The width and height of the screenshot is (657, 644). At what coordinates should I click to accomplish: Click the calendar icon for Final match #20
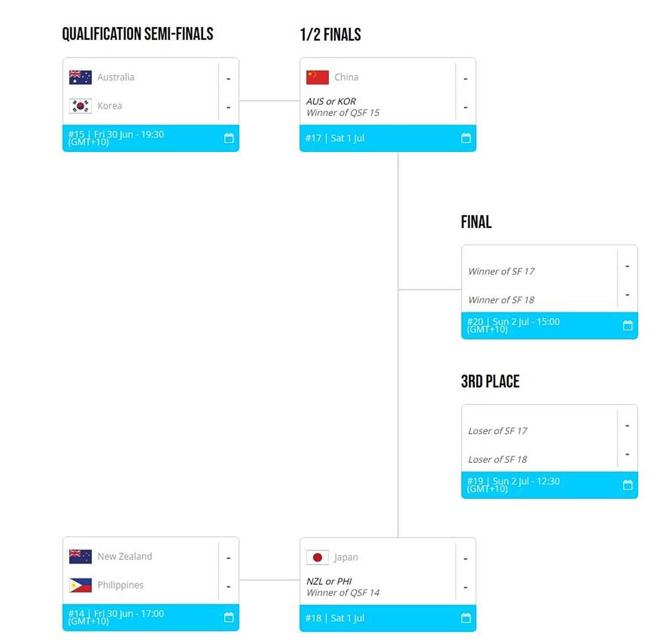(x=627, y=325)
